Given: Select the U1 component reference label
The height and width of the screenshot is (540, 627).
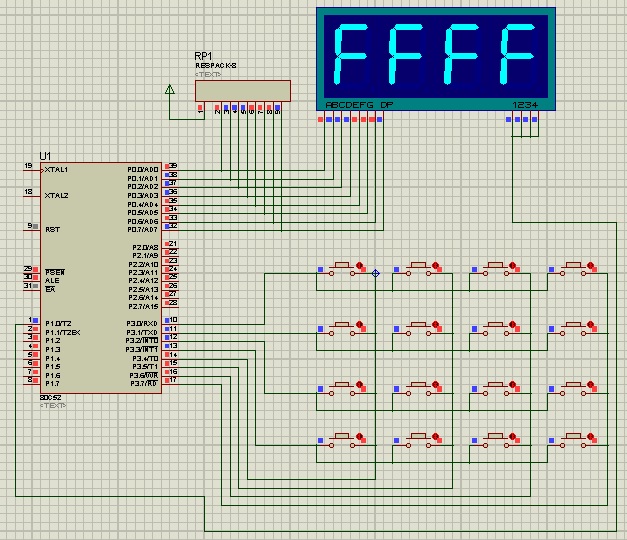Looking at the screenshot, I should (x=45, y=156).
